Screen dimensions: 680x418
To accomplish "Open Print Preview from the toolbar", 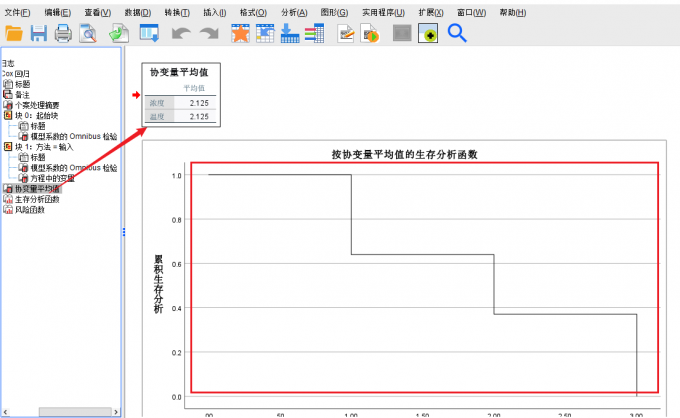I will click(88, 34).
